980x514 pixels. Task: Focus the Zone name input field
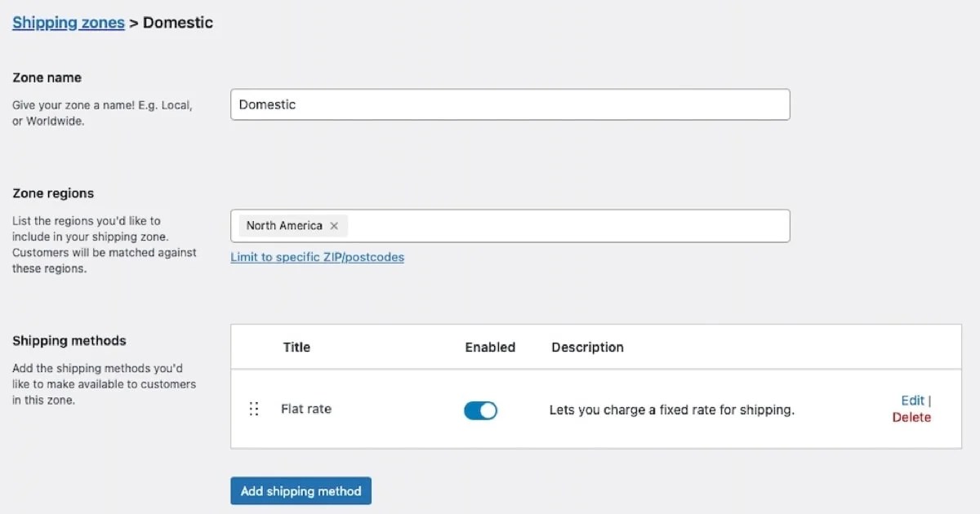[510, 104]
